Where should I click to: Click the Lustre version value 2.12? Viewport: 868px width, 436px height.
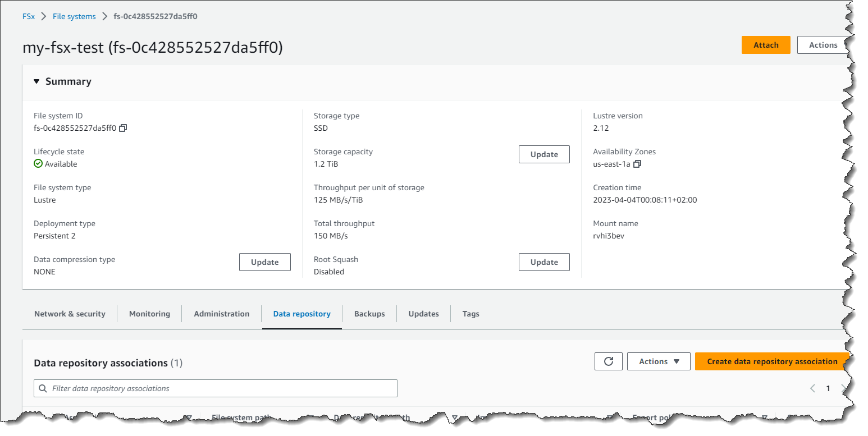point(601,128)
